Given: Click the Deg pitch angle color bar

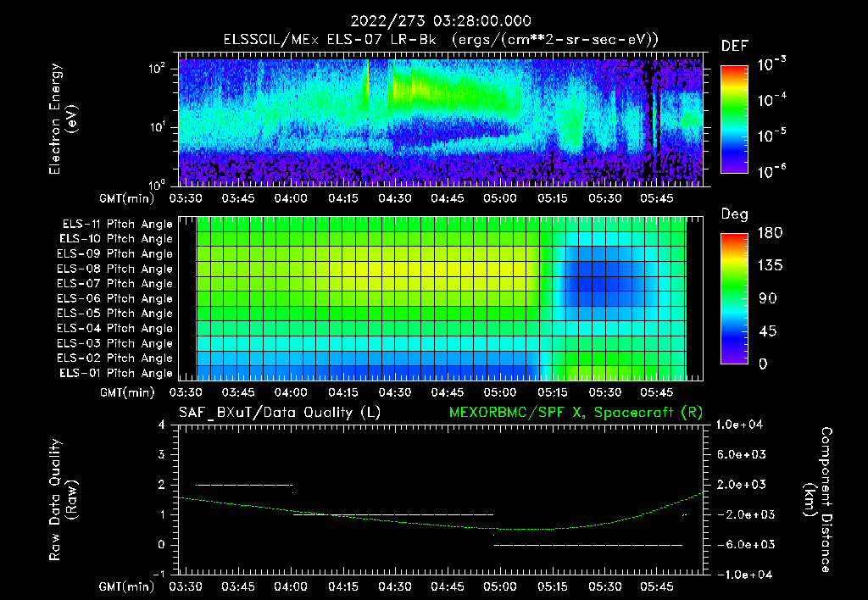Looking at the screenshot, I should [x=734, y=298].
